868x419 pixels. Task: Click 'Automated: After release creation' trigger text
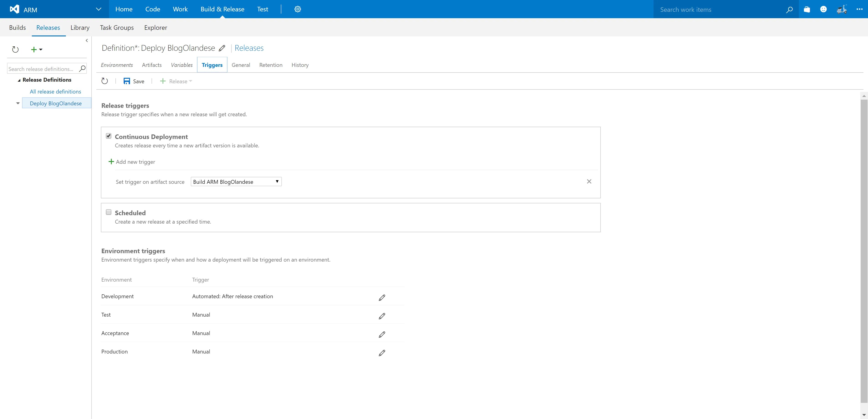click(232, 296)
